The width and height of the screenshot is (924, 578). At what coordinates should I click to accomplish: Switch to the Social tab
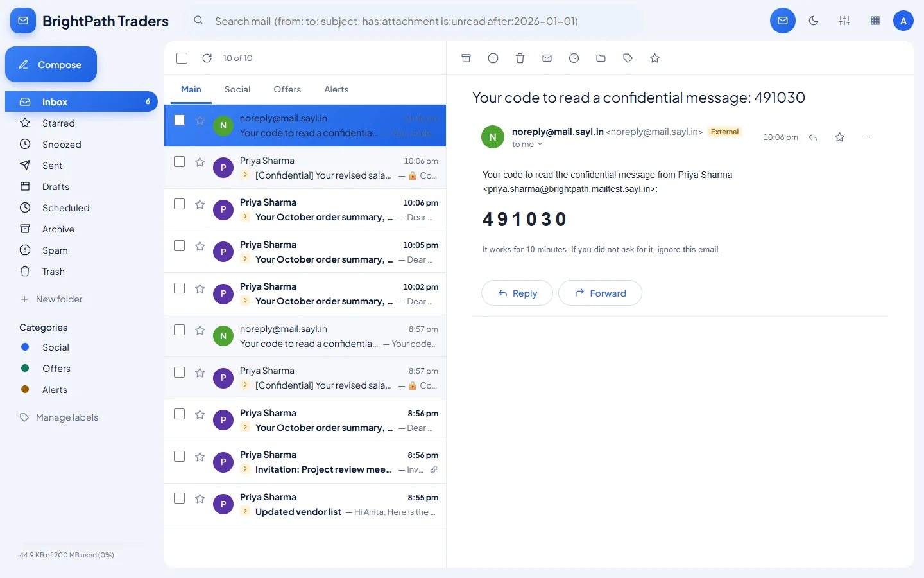click(237, 89)
